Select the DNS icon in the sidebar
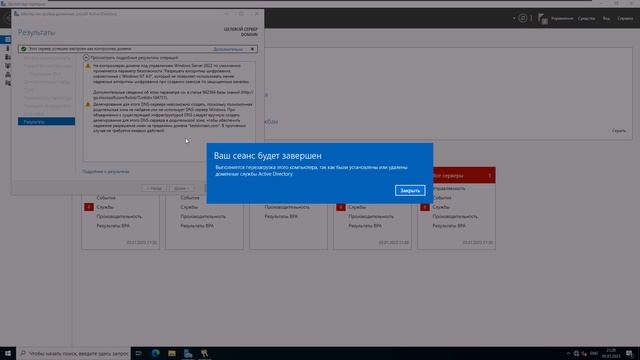Image resolution: width=640 pixels, height=360 pixels. click(7, 74)
